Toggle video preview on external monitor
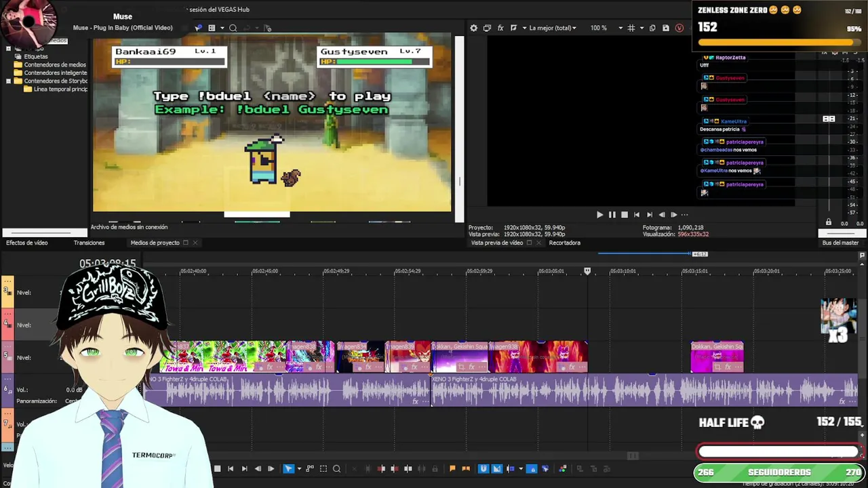The height and width of the screenshot is (488, 868). point(487,28)
